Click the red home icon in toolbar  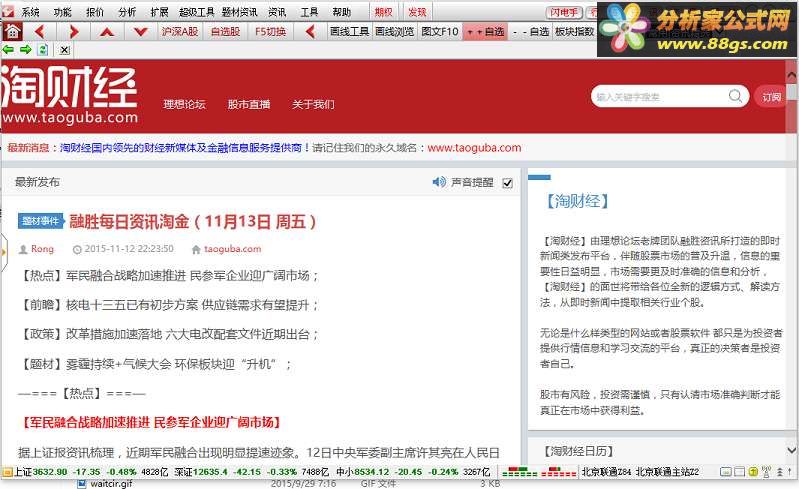12,32
